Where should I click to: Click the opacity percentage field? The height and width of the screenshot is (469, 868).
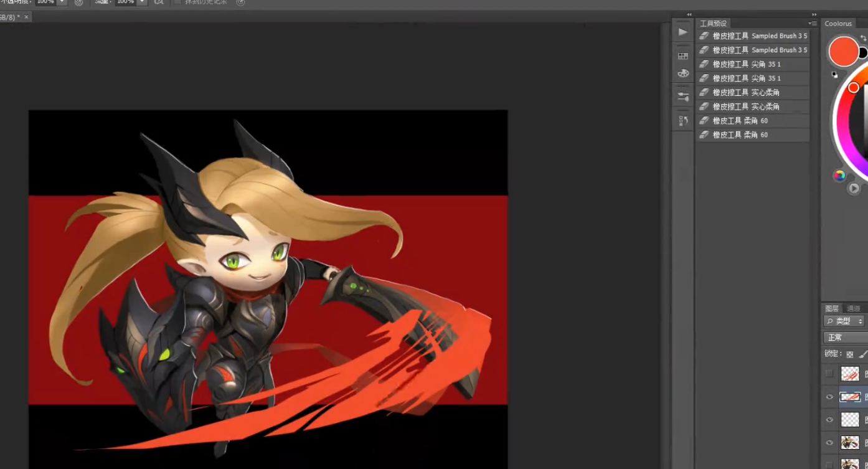click(45, 2)
